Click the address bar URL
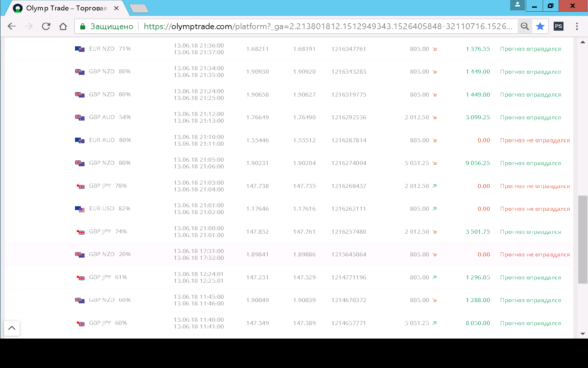588x368 pixels. (328, 26)
